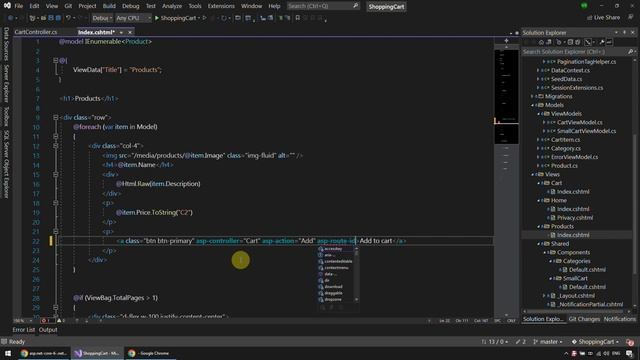
Task: Toggle Preview Selected Items in Solution Explorer
Action: pos(609,42)
